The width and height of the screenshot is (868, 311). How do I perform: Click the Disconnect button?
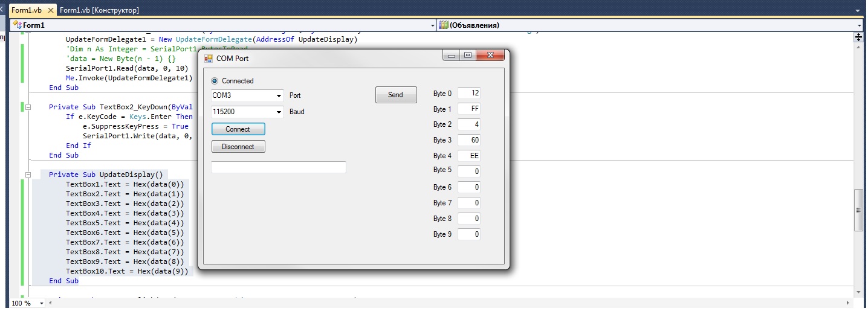[238, 147]
